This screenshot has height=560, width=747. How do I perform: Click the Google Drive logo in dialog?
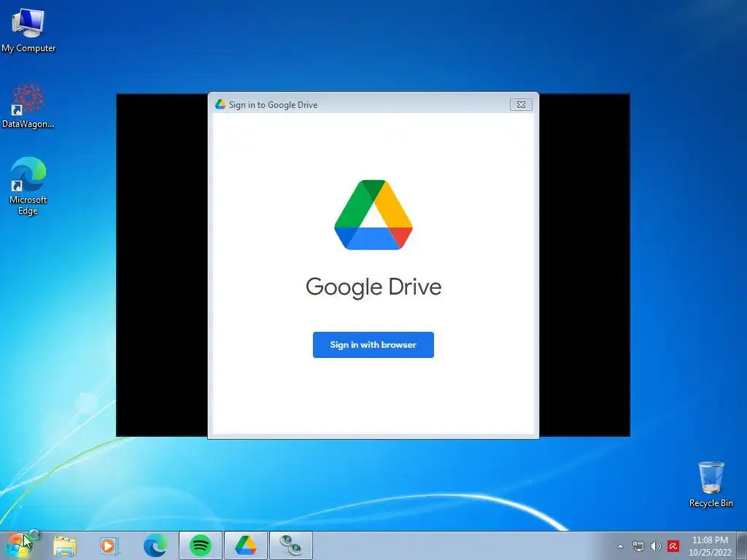coord(373,215)
